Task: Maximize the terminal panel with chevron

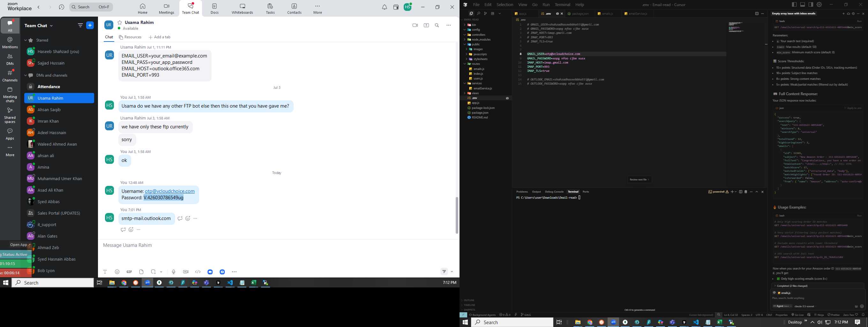Action: [x=757, y=192]
